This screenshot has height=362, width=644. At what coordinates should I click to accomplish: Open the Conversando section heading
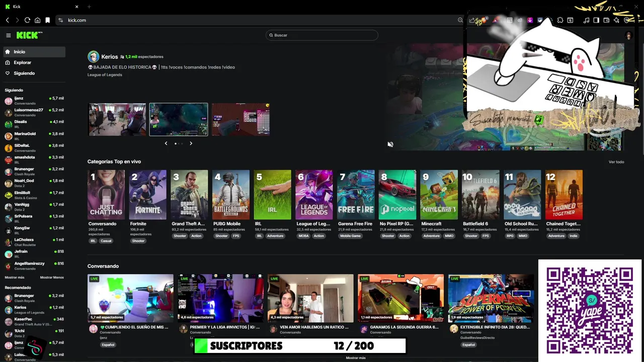point(103,266)
